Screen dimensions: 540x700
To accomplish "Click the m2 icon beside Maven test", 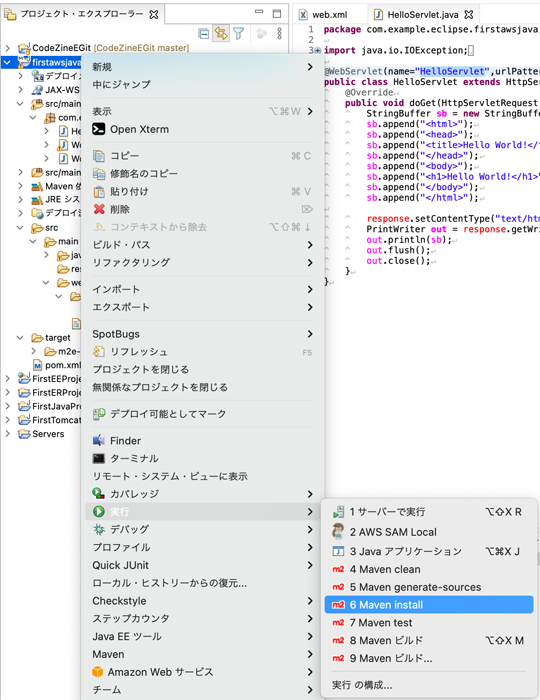I will pyautogui.click(x=338, y=623).
